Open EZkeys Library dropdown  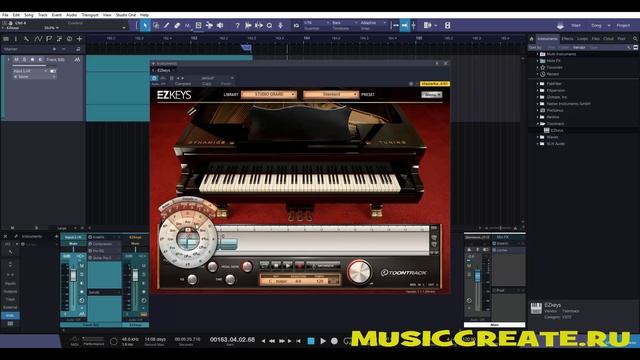click(x=269, y=94)
